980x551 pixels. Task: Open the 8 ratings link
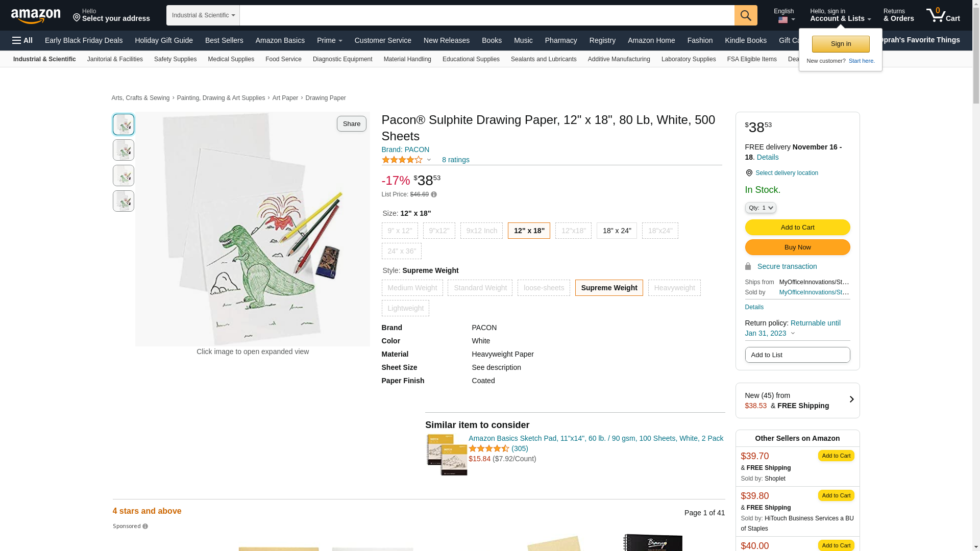(455, 160)
